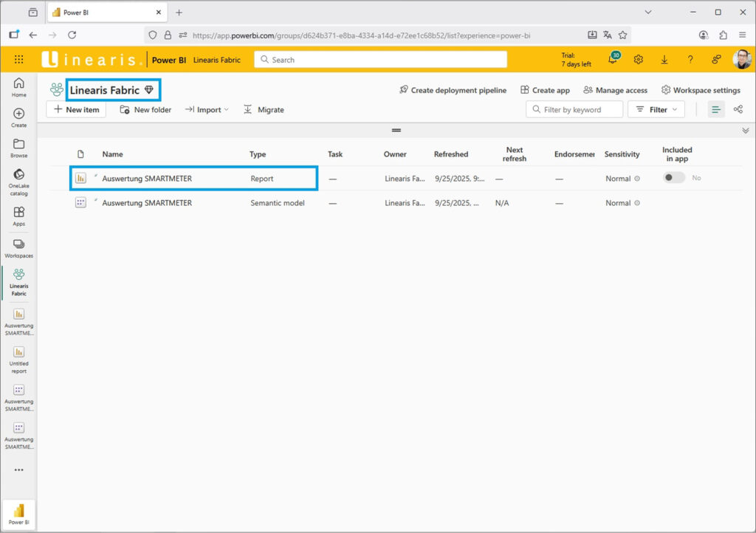Switch to lineage view
The image size is (756, 533).
738,109
